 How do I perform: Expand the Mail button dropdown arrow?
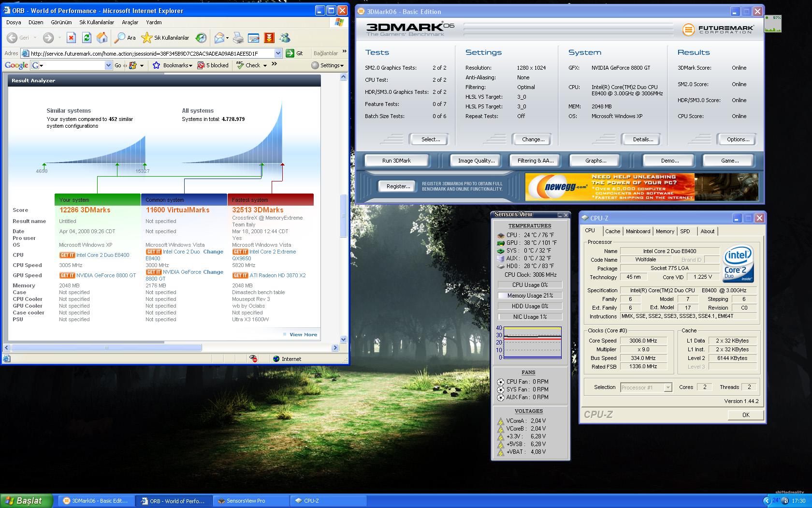pyautogui.click(x=227, y=38)
